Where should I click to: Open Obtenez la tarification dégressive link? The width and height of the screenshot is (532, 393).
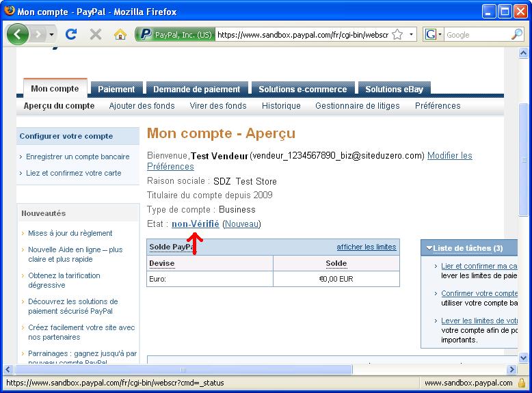pos(64,280)
